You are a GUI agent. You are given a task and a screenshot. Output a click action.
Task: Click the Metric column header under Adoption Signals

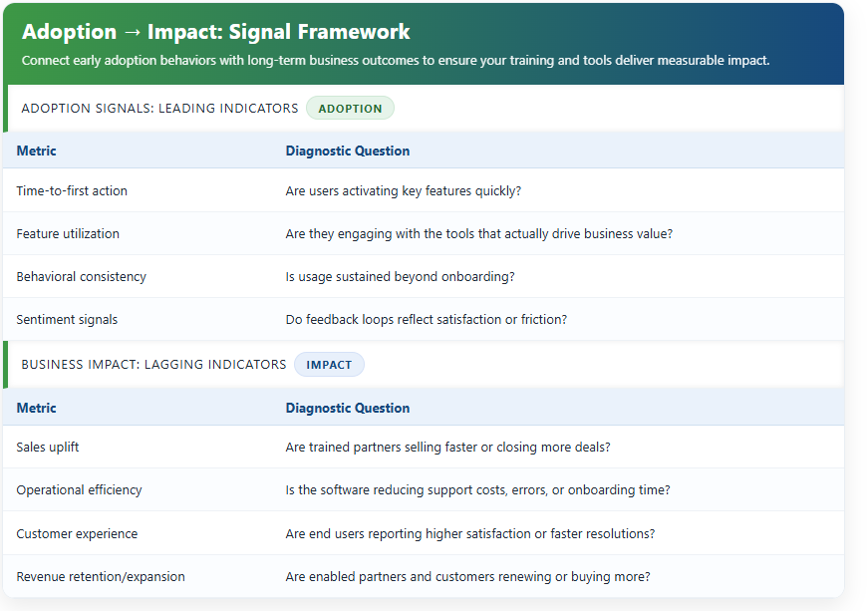pos(37,152)
